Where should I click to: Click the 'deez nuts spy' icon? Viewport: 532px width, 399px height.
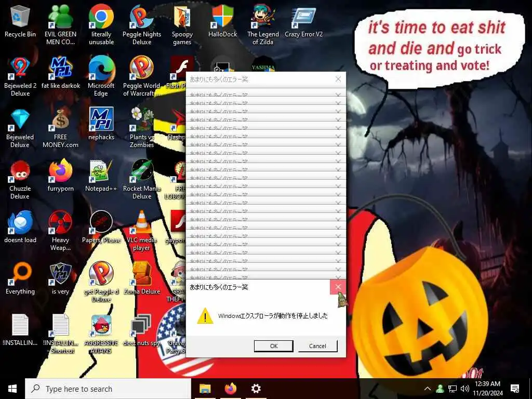(142, 330)
